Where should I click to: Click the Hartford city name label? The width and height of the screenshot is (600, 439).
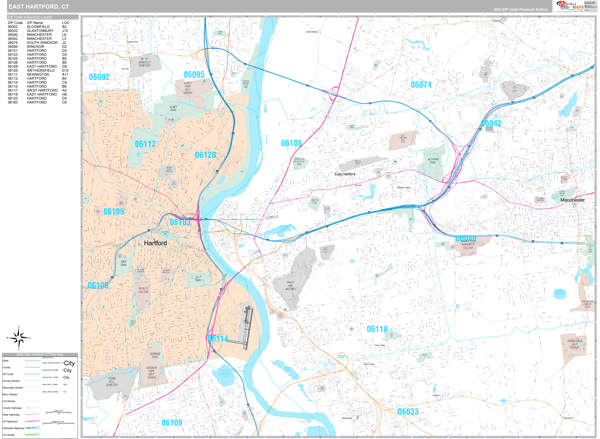coord(155,243)
